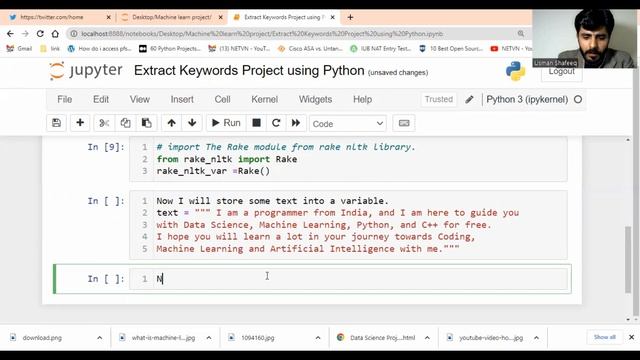Click the Python logo icon
This screenshot has width=640, height=360.
point(516,71)
